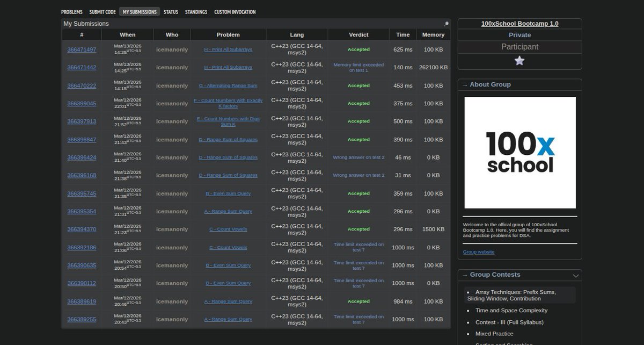Open the Status tab
Image resolution: width=644 pixels, height=345 pixels.
click(x=171, y=12)
